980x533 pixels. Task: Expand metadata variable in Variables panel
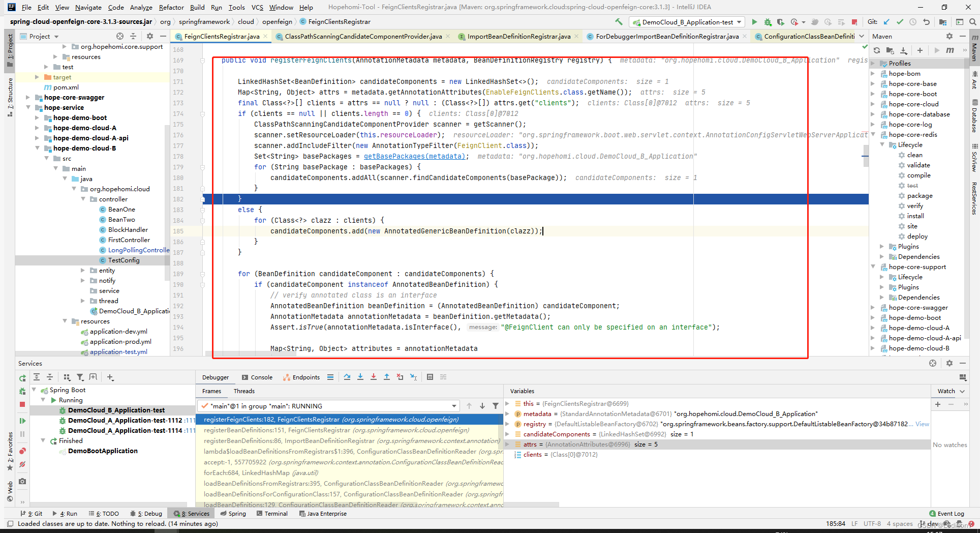point(507,413)
